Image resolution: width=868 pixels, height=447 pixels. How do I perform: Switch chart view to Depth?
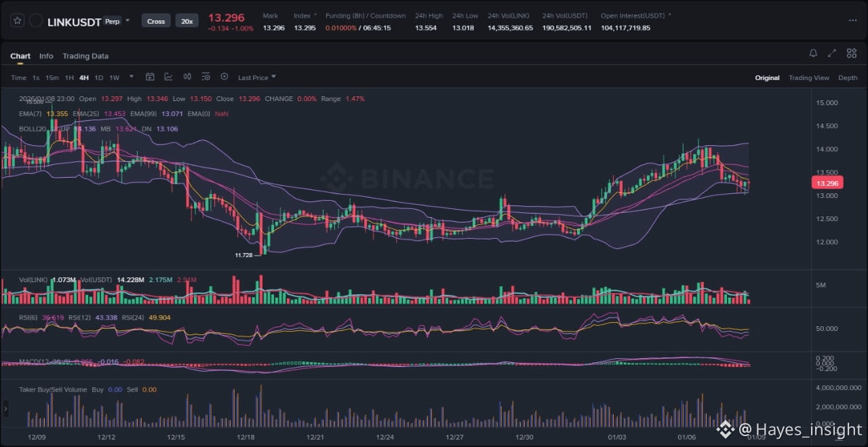click(848, 78)
